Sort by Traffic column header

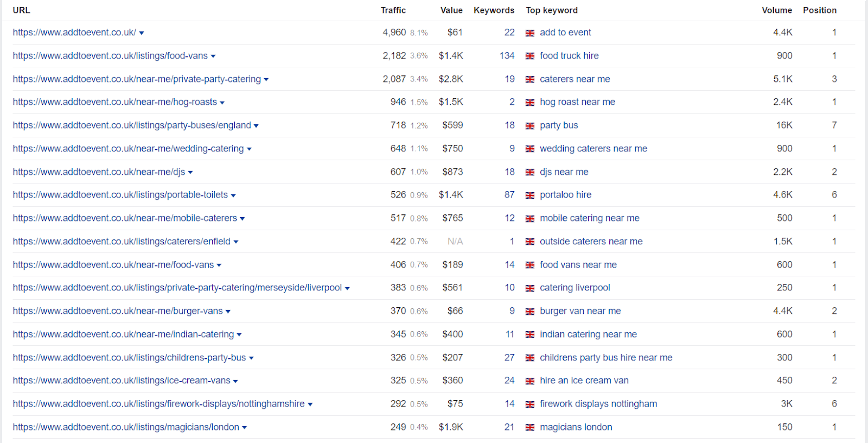(393, 10)
